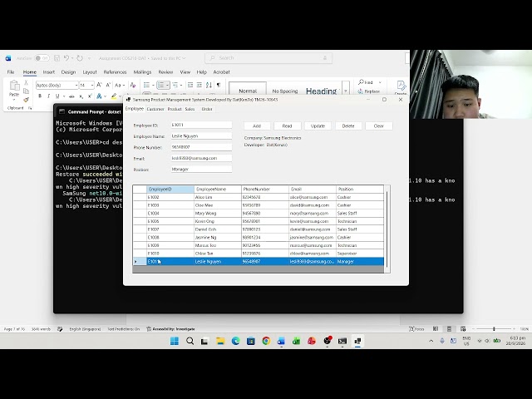
Task: Click the Clear button in Samsung app
Action: coord(379,126)
